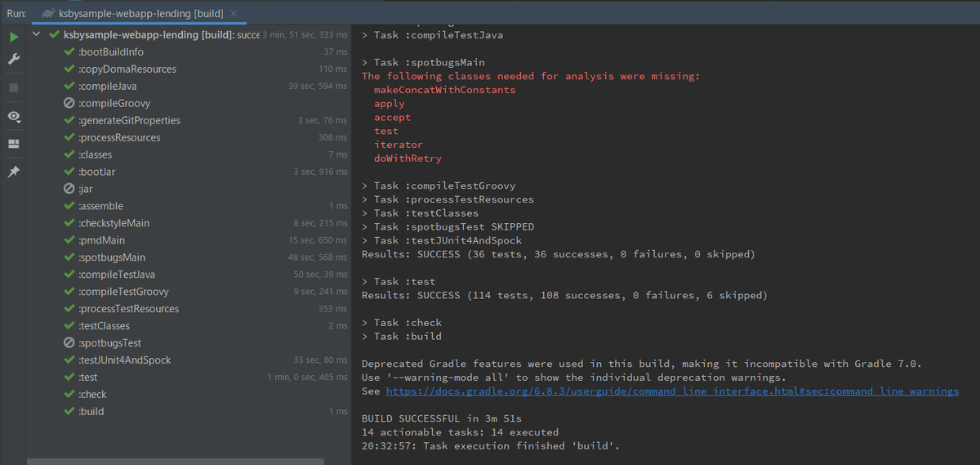Open build settings wrench icon
Image resolution: width=980 pixels, height=465 pixels.
14,60
